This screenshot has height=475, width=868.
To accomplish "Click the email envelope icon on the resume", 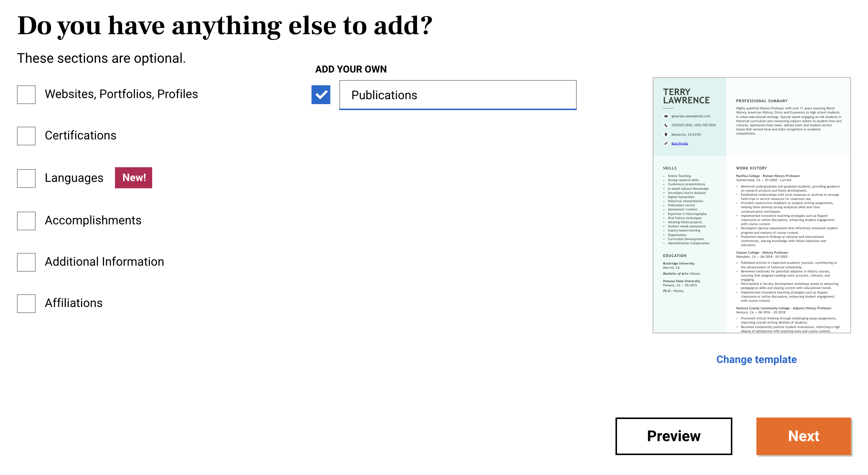I will tap(666, 116).
